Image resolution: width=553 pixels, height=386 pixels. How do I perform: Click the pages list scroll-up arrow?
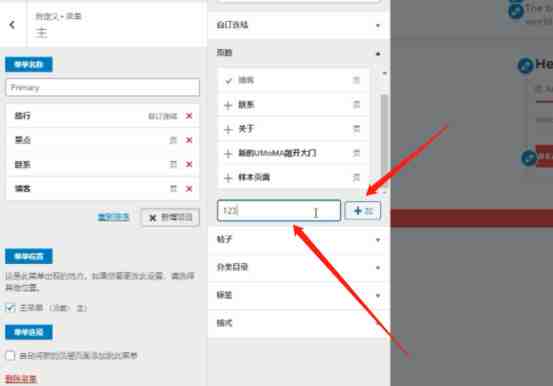(x=384, y=73)
